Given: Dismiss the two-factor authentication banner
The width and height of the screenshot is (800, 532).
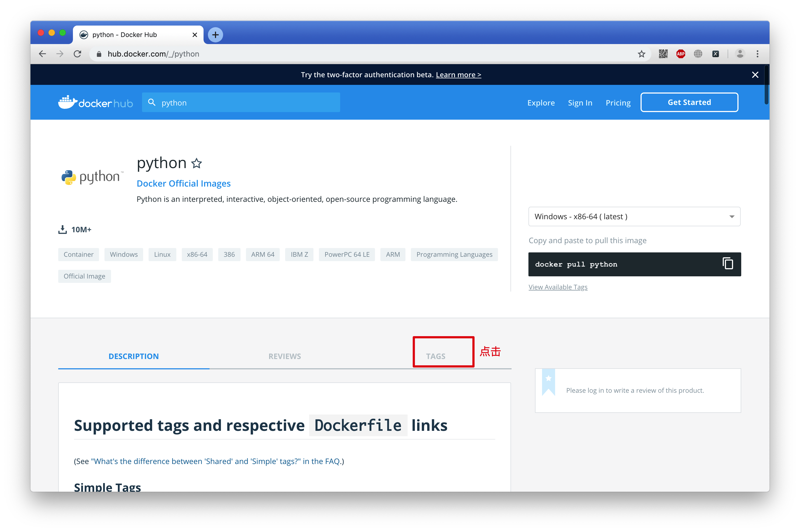Looking at the screenshot, I should click(x=755, y=75).
